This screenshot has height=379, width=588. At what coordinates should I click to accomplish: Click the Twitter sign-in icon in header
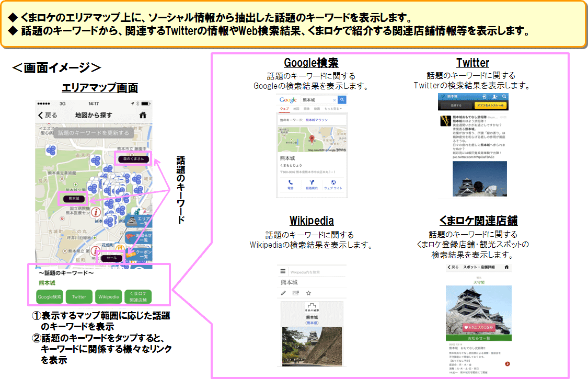pyautogui.click(x=485, y=96)
